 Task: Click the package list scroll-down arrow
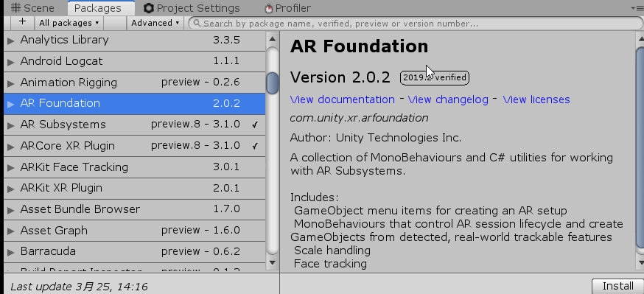[x=272, y=262]
